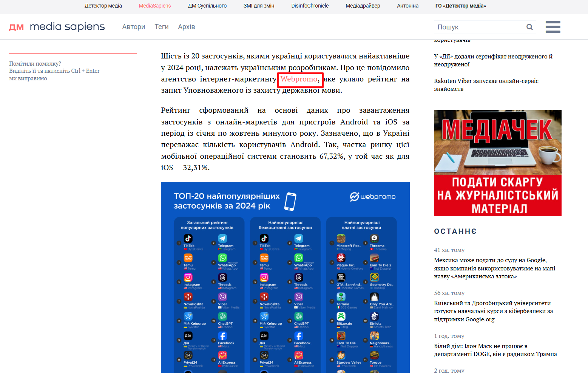
Task: Open the ЗМІ для змін section
Action: pyautogui.click(x=259, y=6)
